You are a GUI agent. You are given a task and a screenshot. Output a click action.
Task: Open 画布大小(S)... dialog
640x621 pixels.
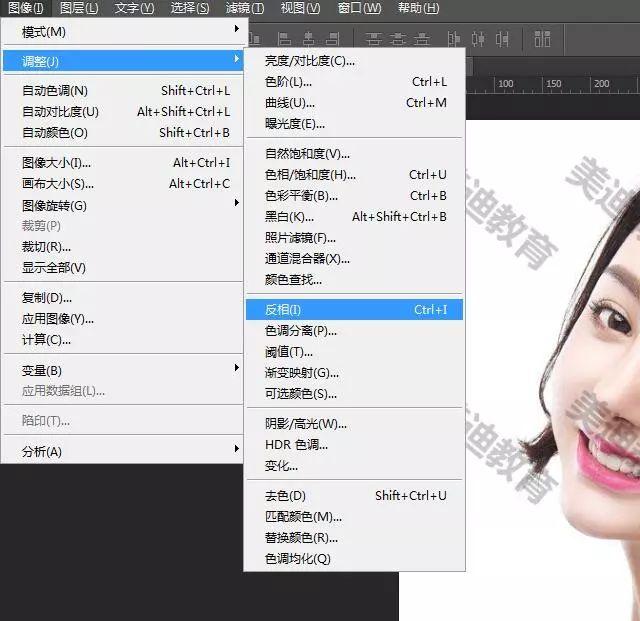point(122,184)
